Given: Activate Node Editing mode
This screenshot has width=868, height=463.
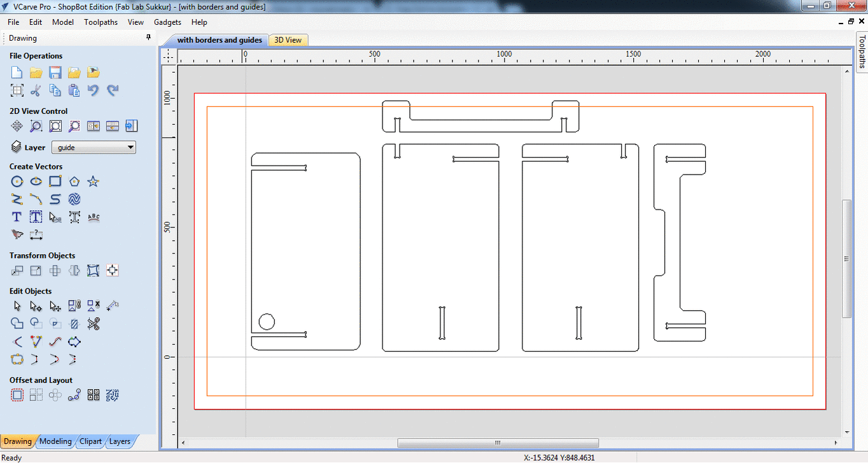Looking at the screenshot, I should pos(36,306).
